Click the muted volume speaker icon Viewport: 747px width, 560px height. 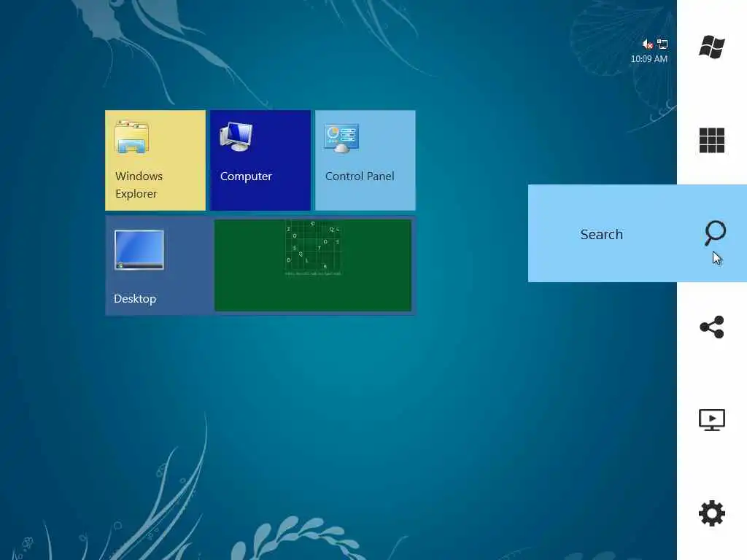point(648,44)
